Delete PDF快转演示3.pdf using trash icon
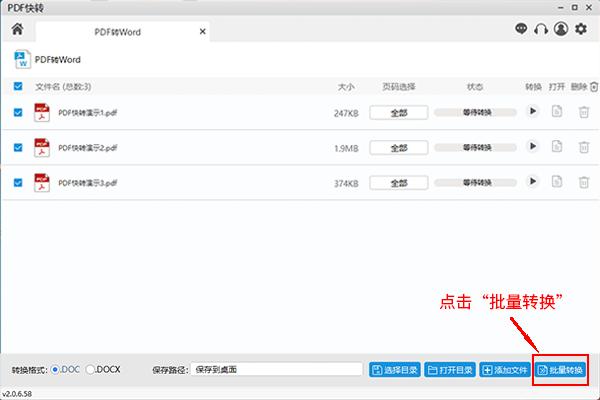600x400 pixels. pos(584,182)
